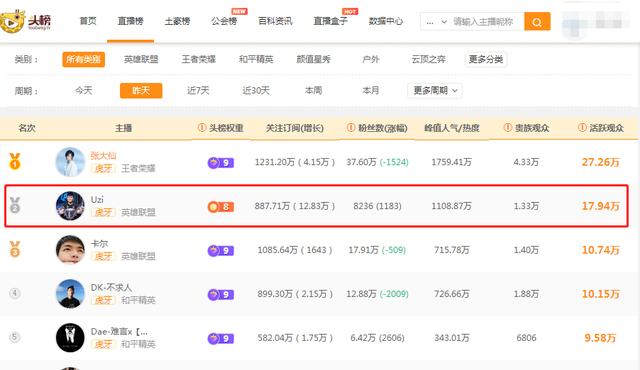Click the 头榜 site logo

25,21
